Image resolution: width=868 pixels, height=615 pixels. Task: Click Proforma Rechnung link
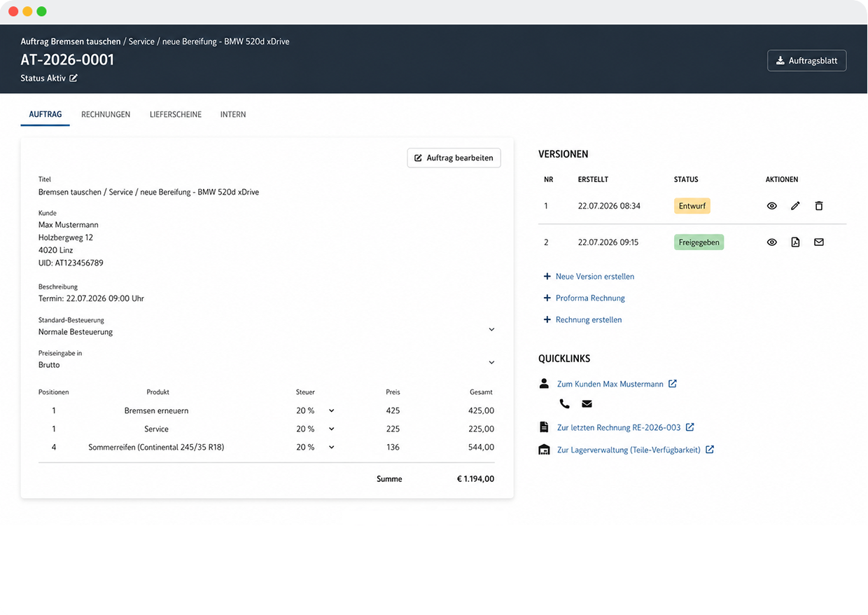click(x=590, y=298)
